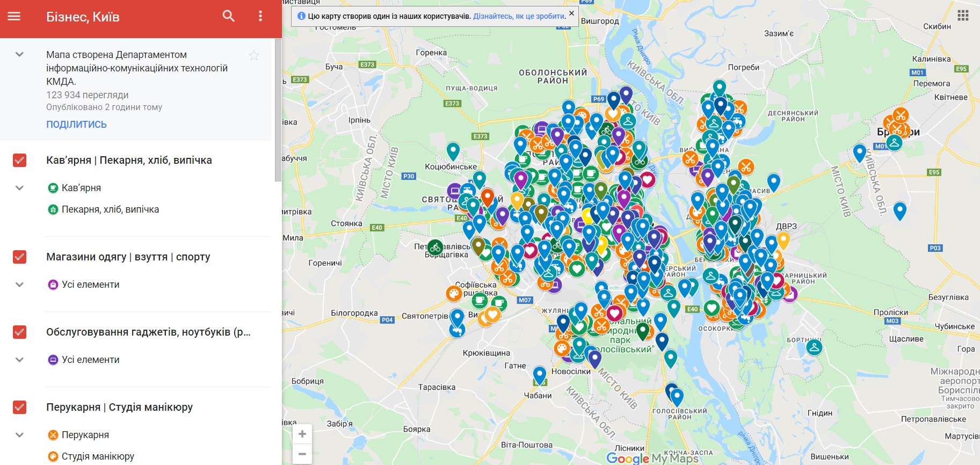980x465 pixels.
Task: Star this map as favorite
Action: [x=254, y=55]
